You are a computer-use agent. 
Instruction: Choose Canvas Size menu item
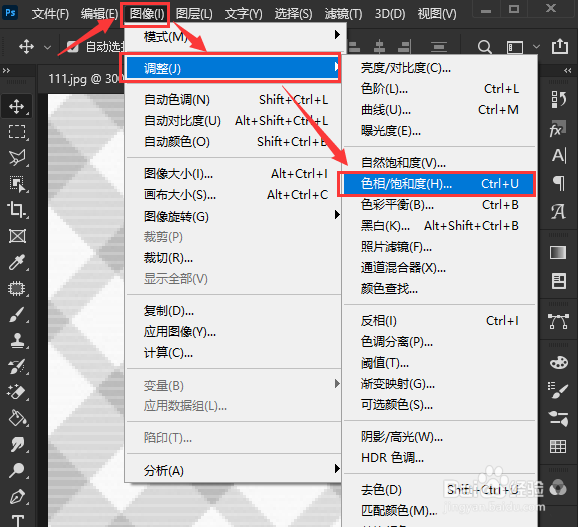point(233,195)
